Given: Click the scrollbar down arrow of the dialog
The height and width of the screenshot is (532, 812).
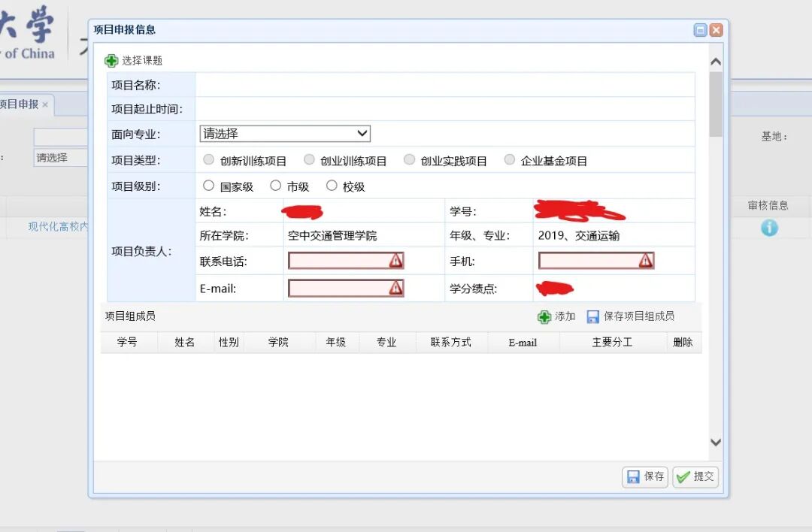Looking at the screenshot, I should click(x=716, y=442).
